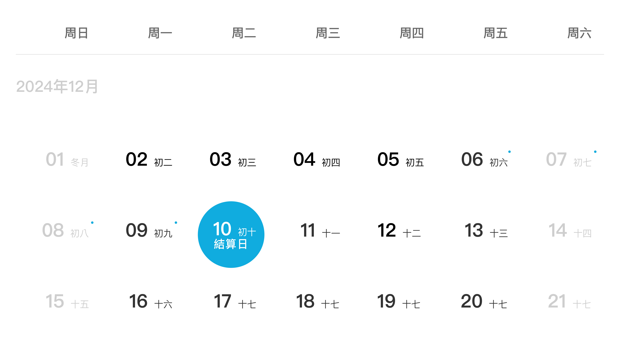Select date 20 on Friday
The height and width of the screenshot is (363, 644).
pyautogui.click(x=484, y=301)
